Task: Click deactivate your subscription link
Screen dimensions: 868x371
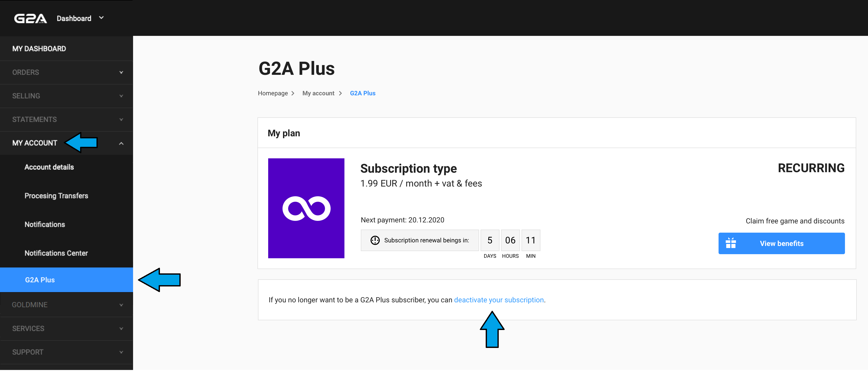Action: (x=499, y=300)
